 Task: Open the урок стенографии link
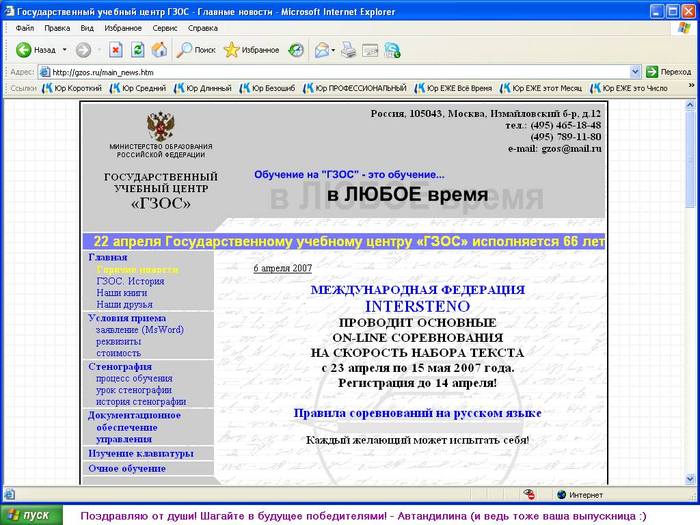[x=133, y=390]
